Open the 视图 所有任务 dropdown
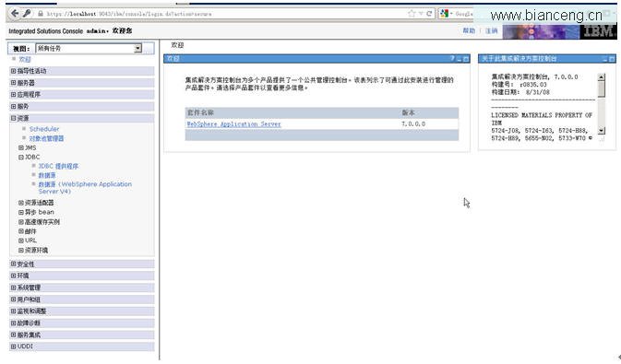 tap(89, 48)
